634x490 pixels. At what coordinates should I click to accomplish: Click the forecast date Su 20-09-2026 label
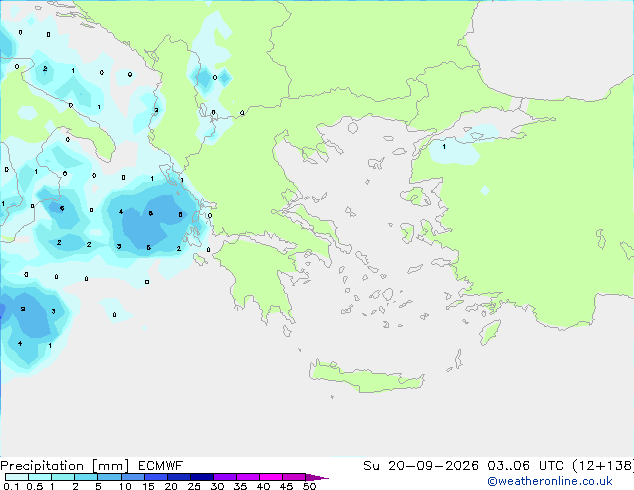(x=421, y=466)
